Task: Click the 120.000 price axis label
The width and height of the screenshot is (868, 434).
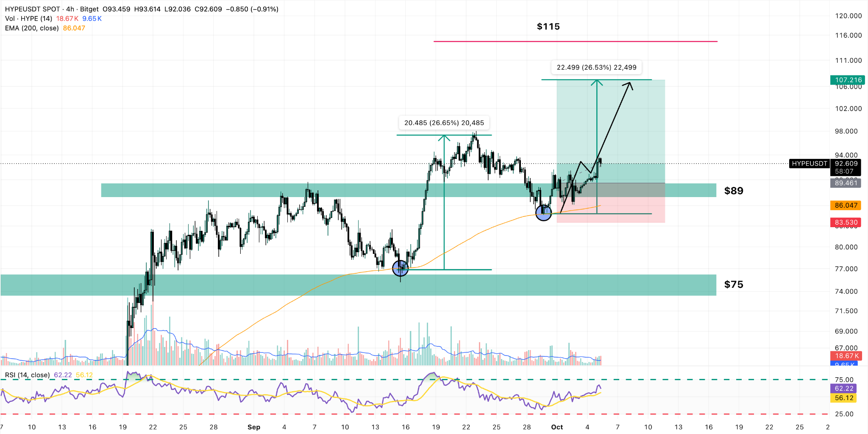Action: point(848,16)
